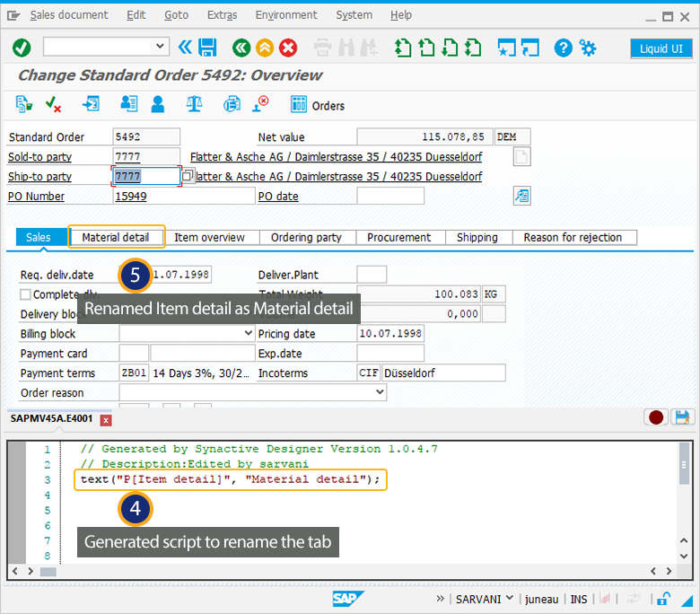Go to first page icon
This screenshot has height=614, width=700.
403,48
